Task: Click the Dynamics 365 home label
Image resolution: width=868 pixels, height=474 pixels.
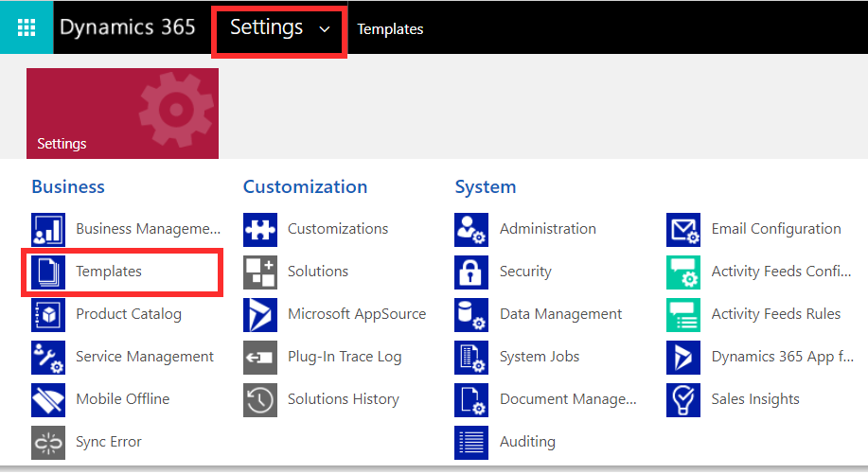Action: [128, 27]
